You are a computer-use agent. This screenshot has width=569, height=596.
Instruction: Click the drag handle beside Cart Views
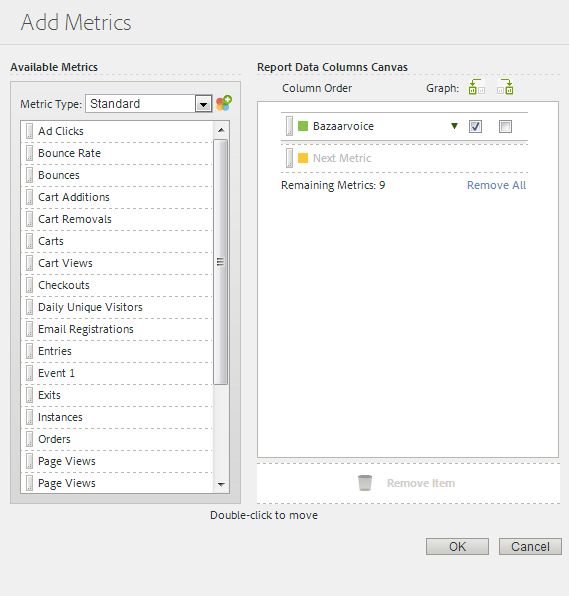29,263
